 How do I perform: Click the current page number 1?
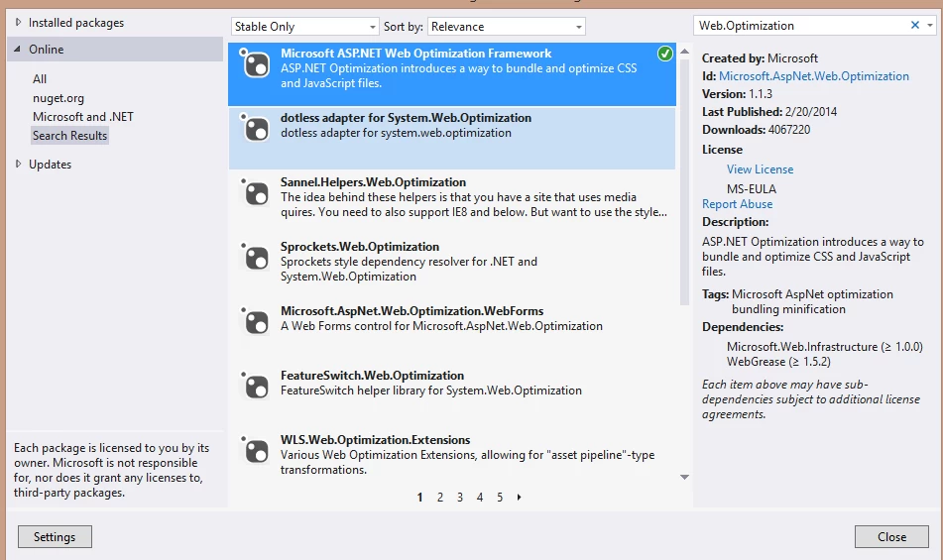(419, 497)
